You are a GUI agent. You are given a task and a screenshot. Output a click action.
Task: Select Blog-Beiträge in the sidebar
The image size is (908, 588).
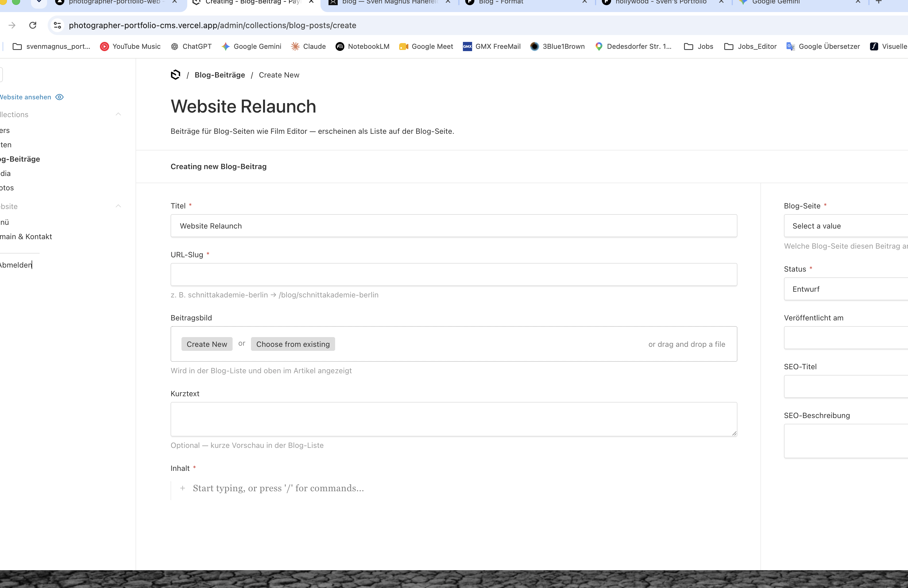point(20,159)
